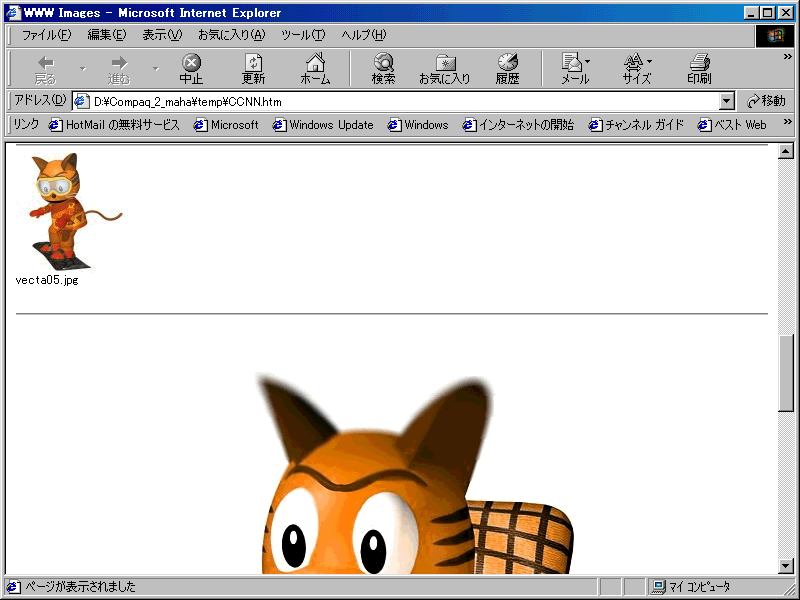
Task: Open Windows Update links bar shortcut
Action: click(323, 124)
